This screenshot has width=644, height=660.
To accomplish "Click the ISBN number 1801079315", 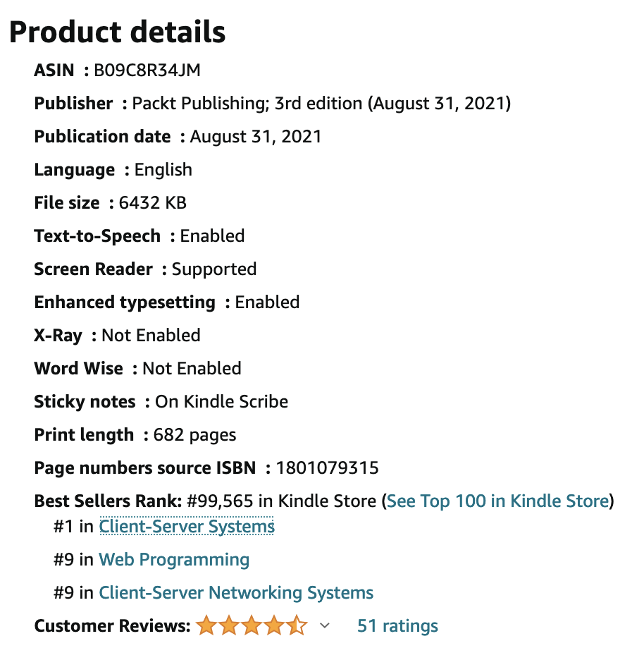I will (327, 468).
